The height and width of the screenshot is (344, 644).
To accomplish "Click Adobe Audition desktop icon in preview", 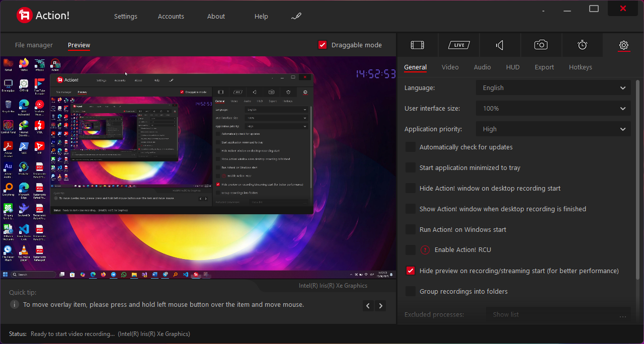I will coord(8,169).
